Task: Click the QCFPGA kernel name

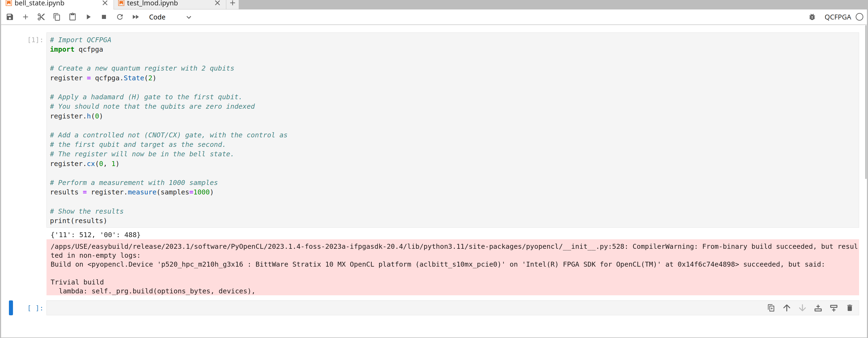Action: click(x=838, y=17)
